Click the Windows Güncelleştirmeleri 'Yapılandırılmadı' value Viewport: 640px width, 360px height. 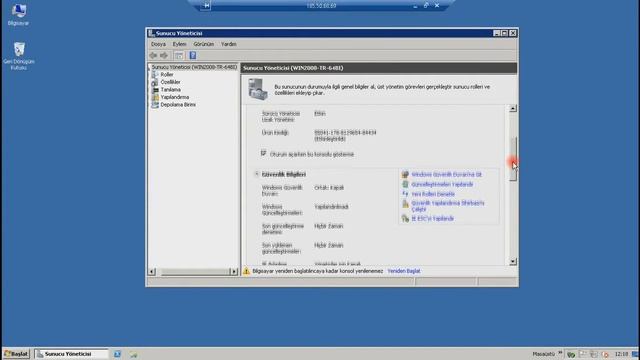[x=331, y=207]
